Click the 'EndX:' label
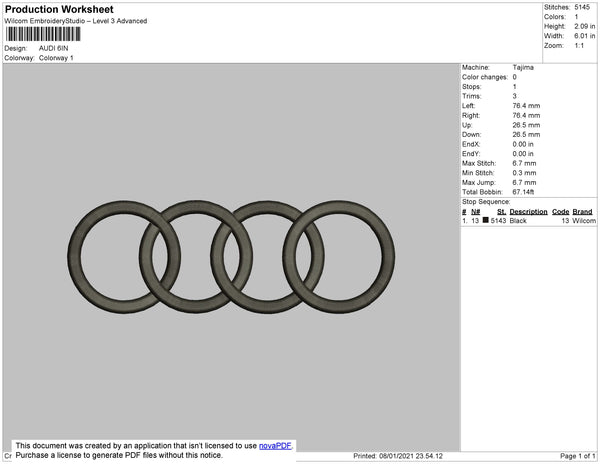Screen dimensions: 600x464 pos(471,144)
